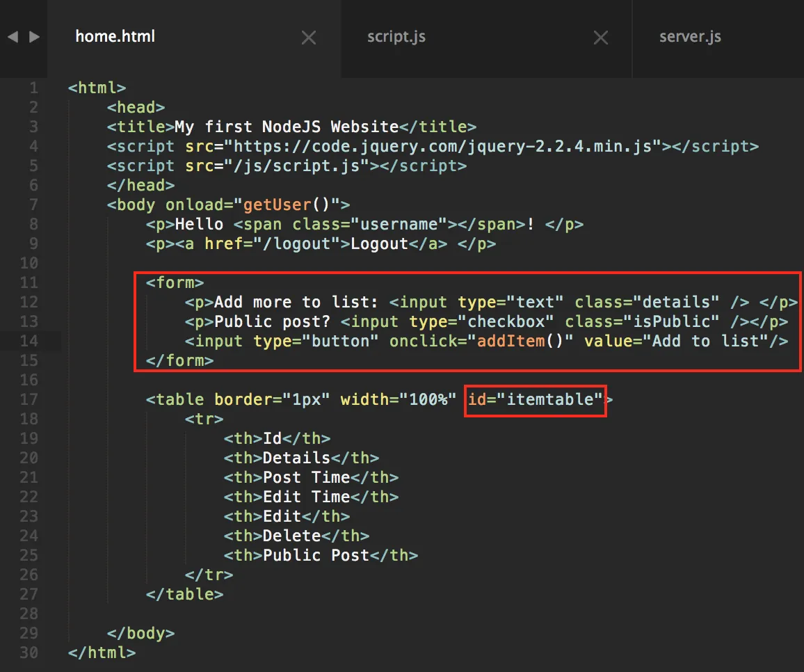Screen dimensions: 804x672
Task: Switch to the script.js tab
Action: pos(396,37)
